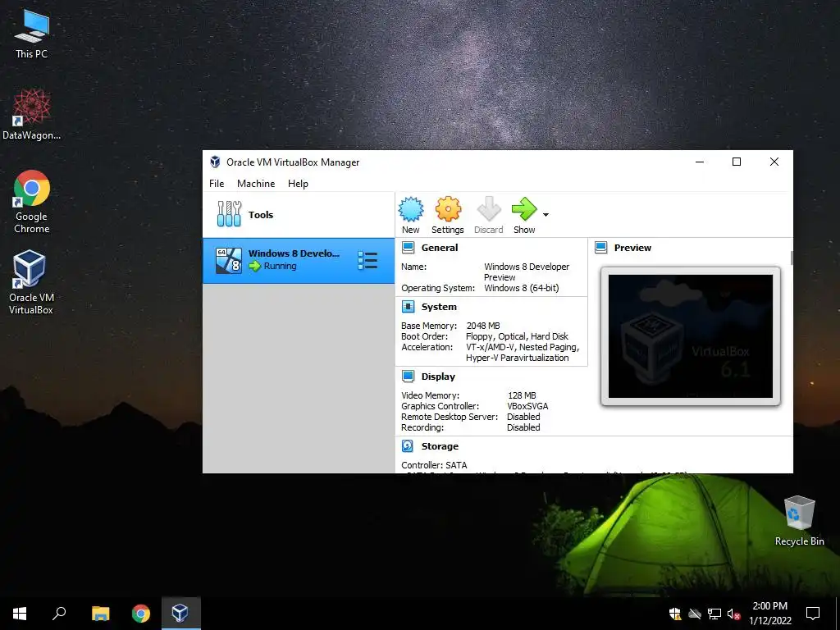Click the 'Floppy, Optical, Hard Disk' boot order
This screenshot has width=840, height=630.
517,336
